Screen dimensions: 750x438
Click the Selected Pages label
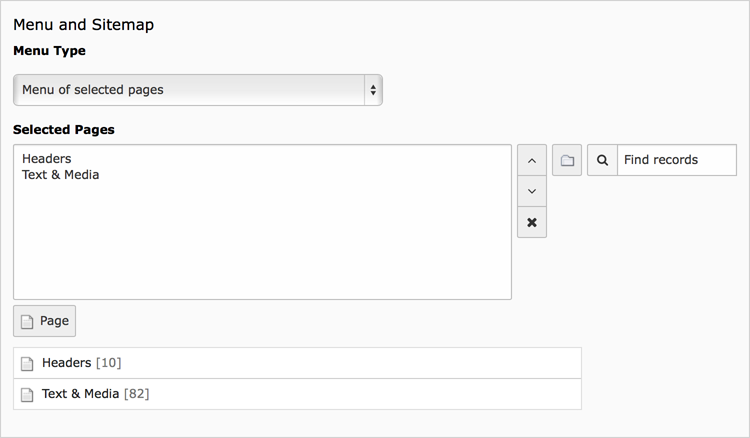pyautogui.click(x=63, y=130)
